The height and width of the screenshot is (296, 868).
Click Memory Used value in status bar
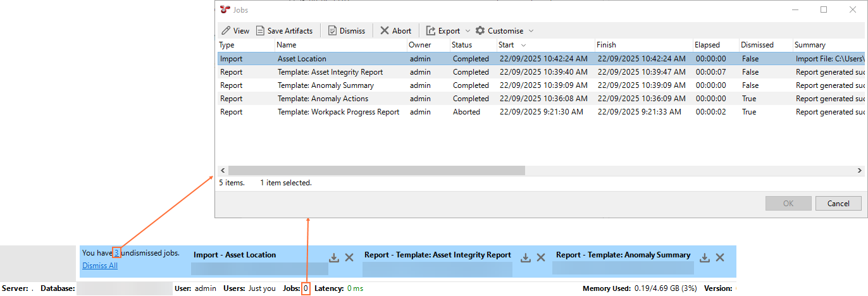664,288
